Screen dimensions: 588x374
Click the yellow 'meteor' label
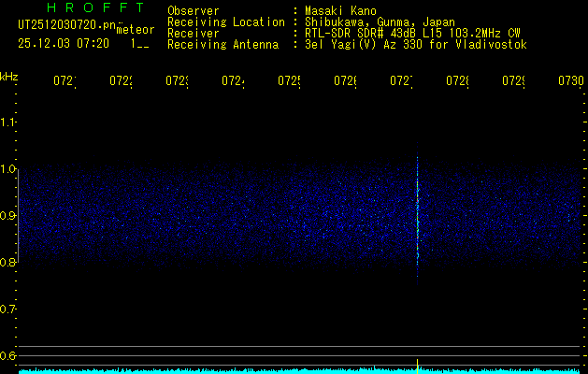coord(136,29)
